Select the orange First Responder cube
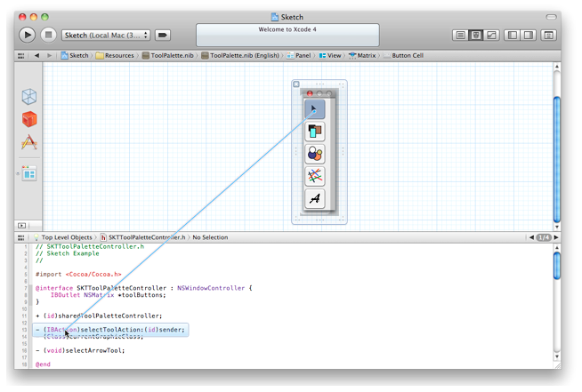 (x=29, y=119)
